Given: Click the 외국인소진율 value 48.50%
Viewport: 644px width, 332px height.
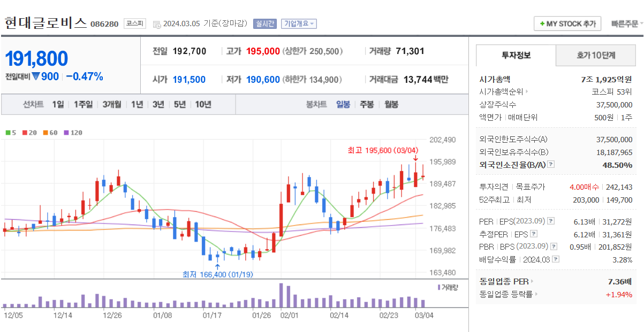Looking at the screenshot, I should [617, 165].
